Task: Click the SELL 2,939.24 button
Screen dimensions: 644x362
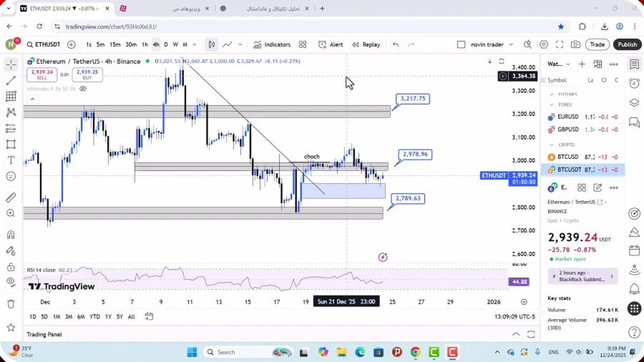Action: coord(42,74)
